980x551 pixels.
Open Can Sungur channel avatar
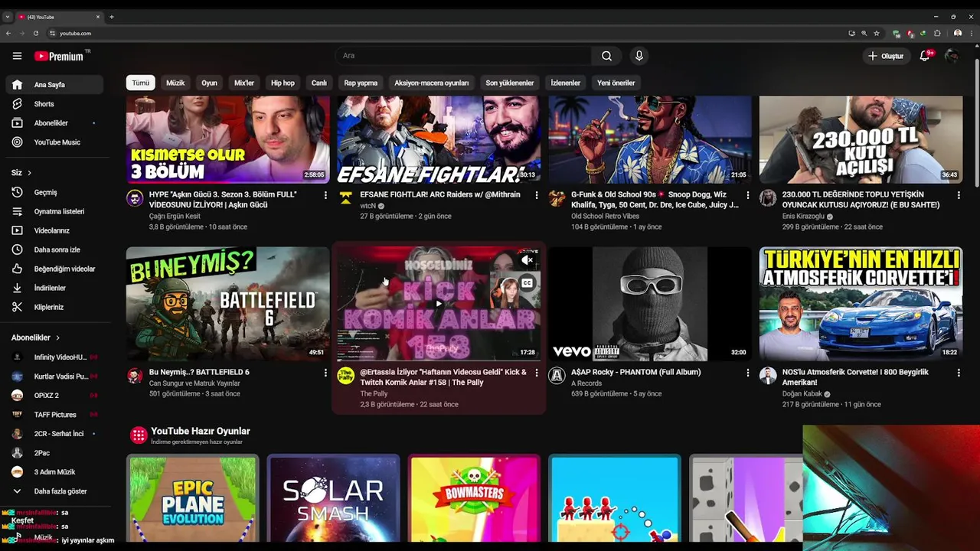tap(135, 376)
